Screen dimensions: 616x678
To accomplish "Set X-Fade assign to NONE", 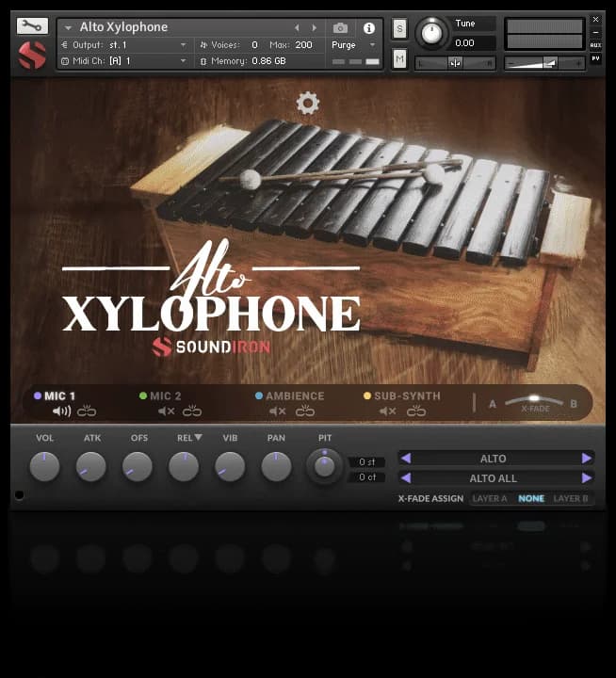I will (x=531, y=498).
